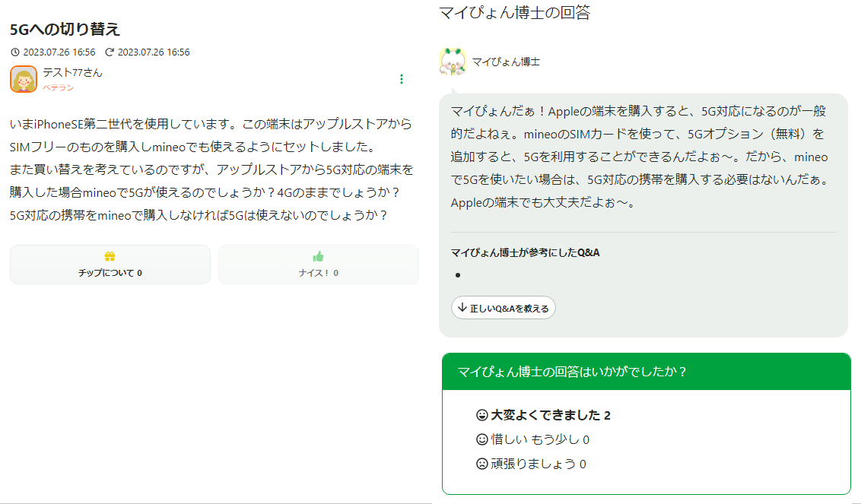
Task: Click the green マイぴょん博士の回答はいかがでしたか header
Action: [x=646, y=372]
